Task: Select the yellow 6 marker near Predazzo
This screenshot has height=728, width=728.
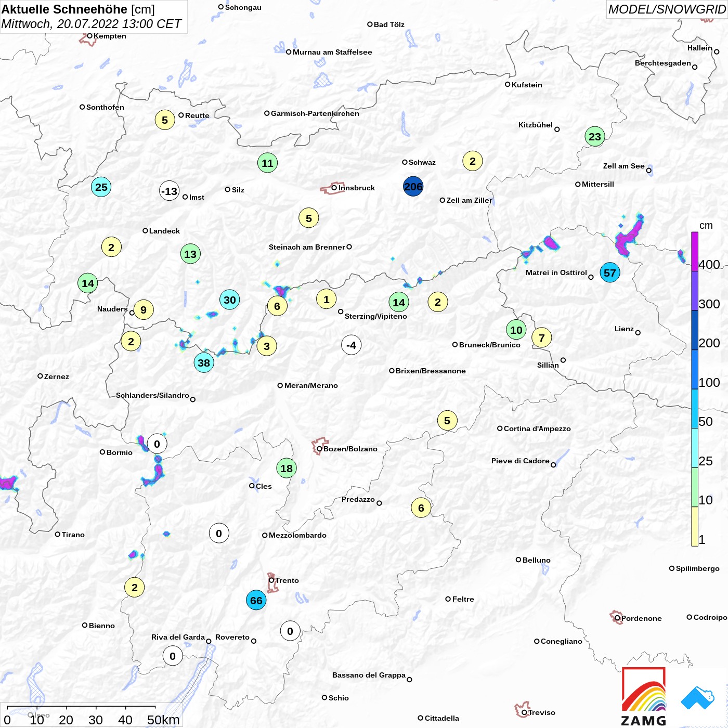Action: click(421, 508)
